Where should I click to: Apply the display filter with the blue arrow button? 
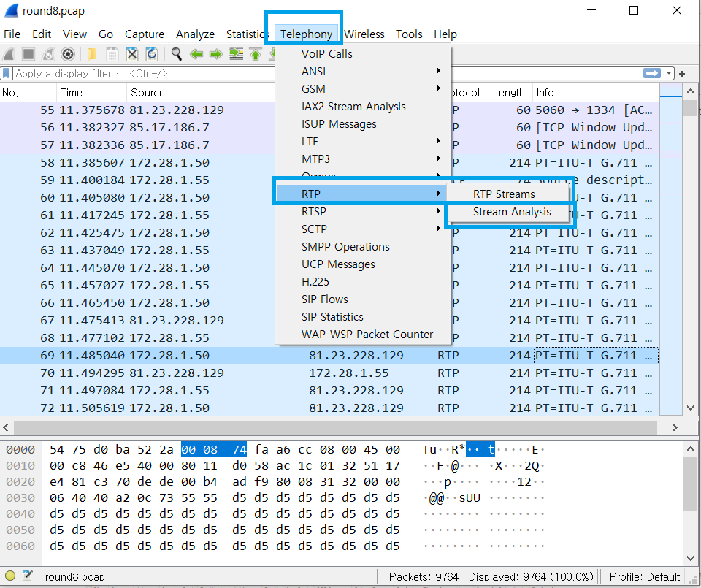(652, 73)
